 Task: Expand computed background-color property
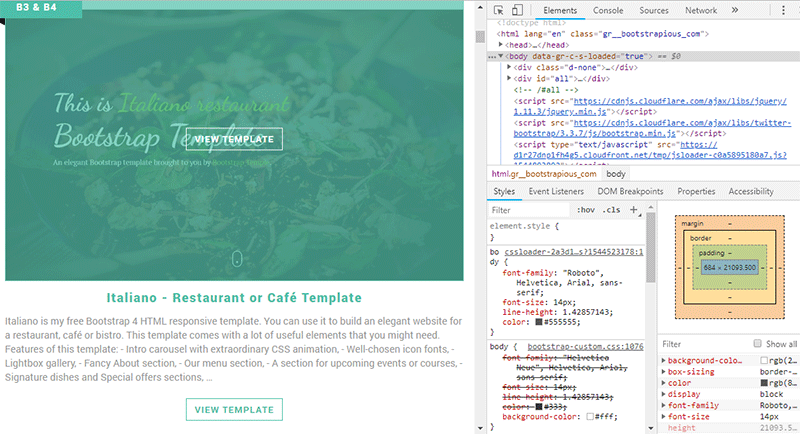pos(663,360)
